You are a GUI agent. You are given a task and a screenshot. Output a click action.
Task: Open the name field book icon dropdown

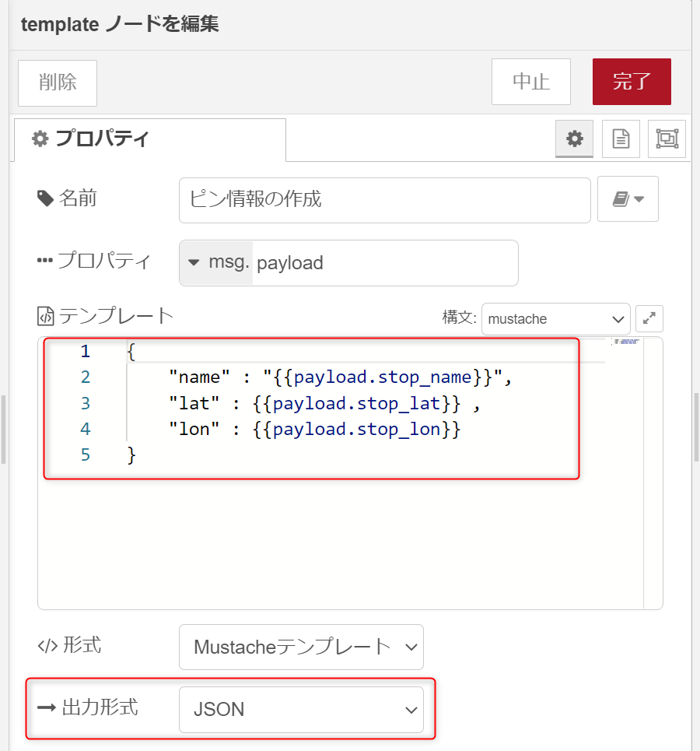628,198
